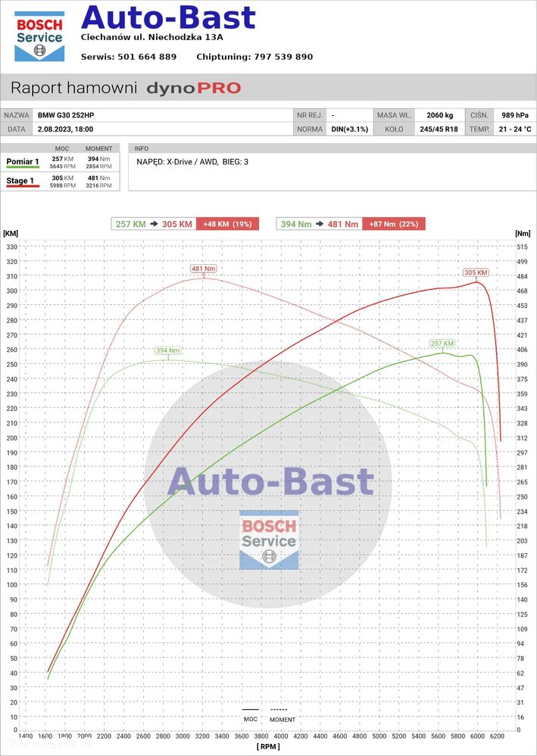Viewport: 537px width, 756px height.
Task: Select the date '2.08.2023, 18:00'
Action: 66,129
